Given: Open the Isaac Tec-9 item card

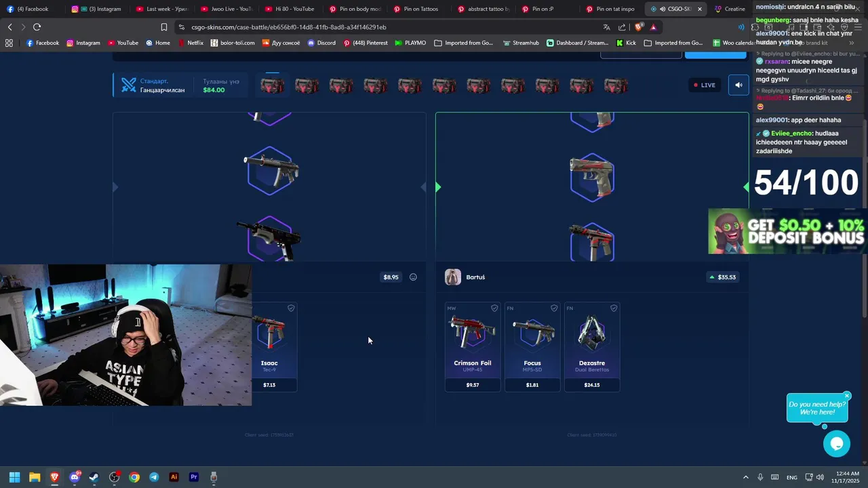Looking at the screenshot, I should click(275, 347).
